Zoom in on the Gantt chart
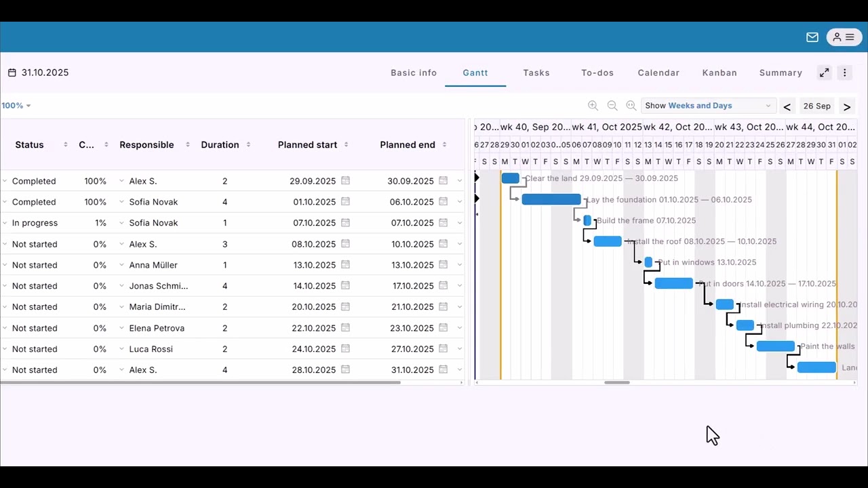 point(593,106)
